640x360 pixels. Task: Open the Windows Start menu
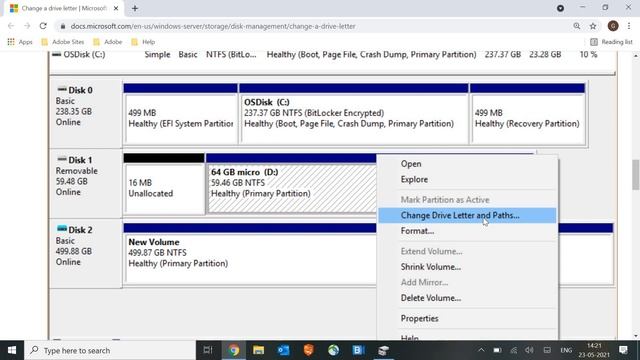tap(12, 350)
